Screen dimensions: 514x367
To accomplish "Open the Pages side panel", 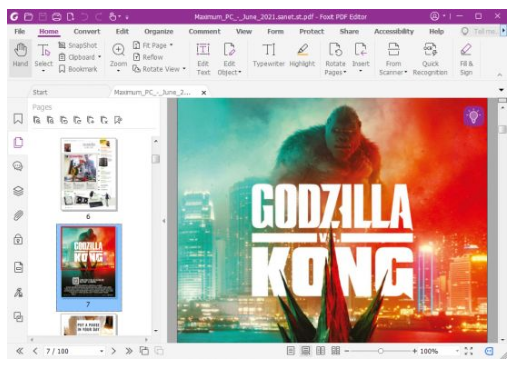I will pyautogui.click(x=18, y=142).
